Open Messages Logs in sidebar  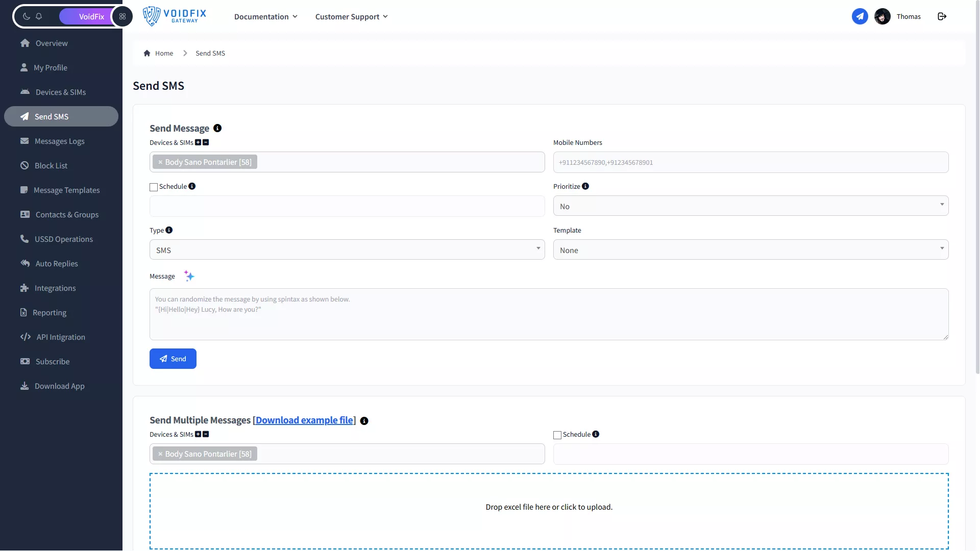click(x=59, y=141)
